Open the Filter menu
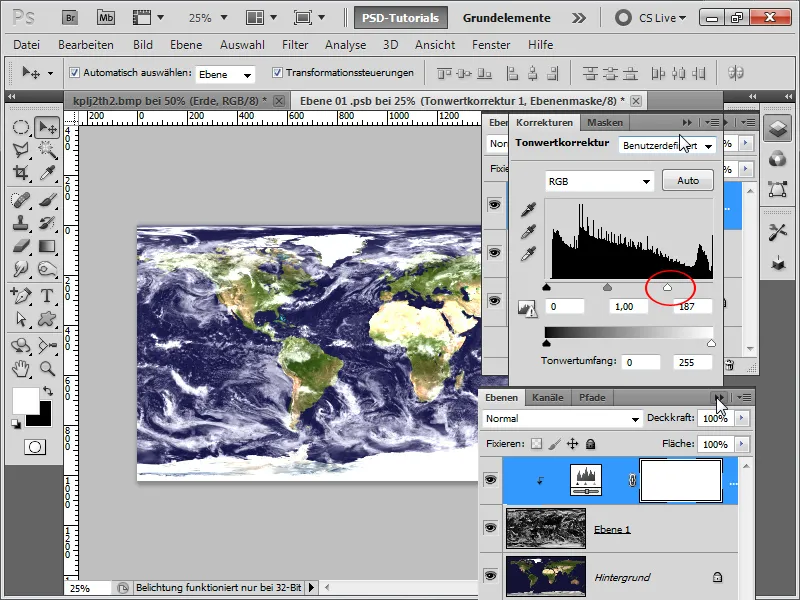 pos(295,45)
